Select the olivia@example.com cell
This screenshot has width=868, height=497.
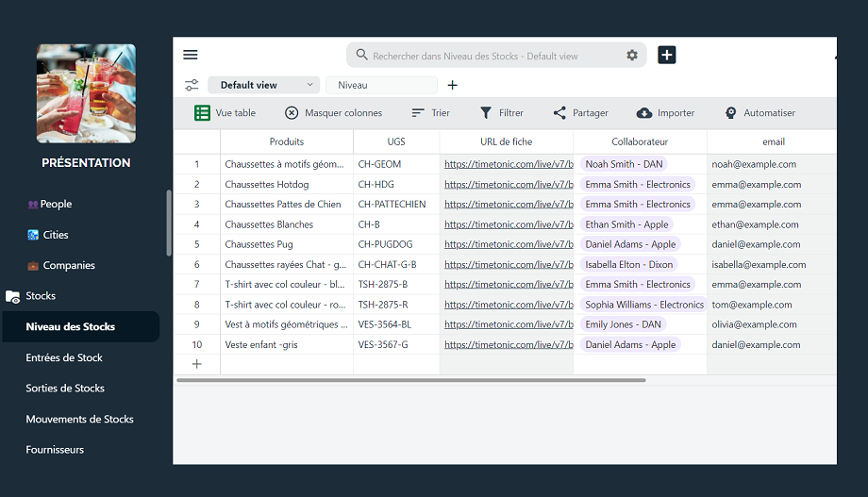point(772,324)
